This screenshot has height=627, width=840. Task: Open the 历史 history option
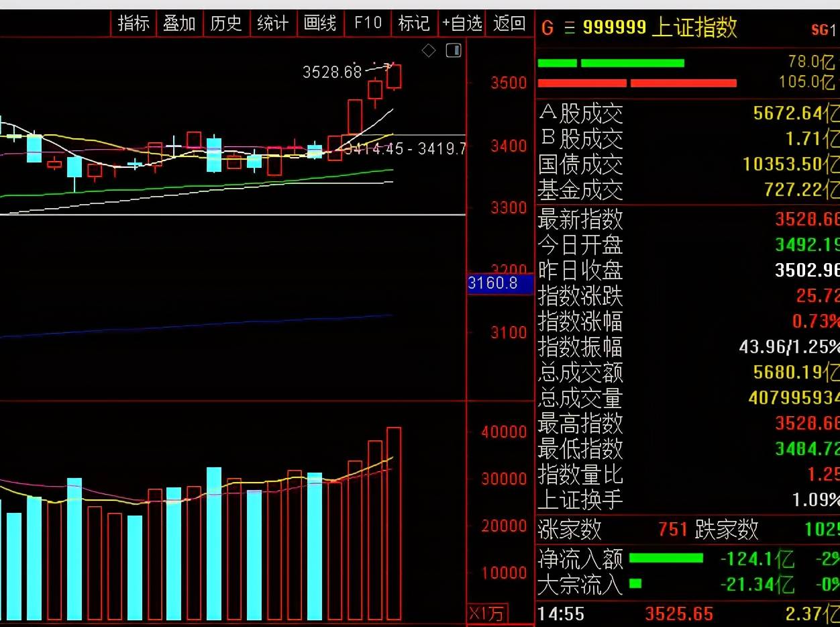point(225,23)
